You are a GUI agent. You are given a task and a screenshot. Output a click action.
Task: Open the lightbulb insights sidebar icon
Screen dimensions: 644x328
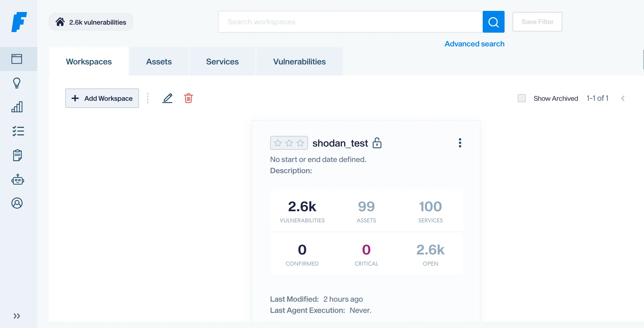tap(17, 83)
